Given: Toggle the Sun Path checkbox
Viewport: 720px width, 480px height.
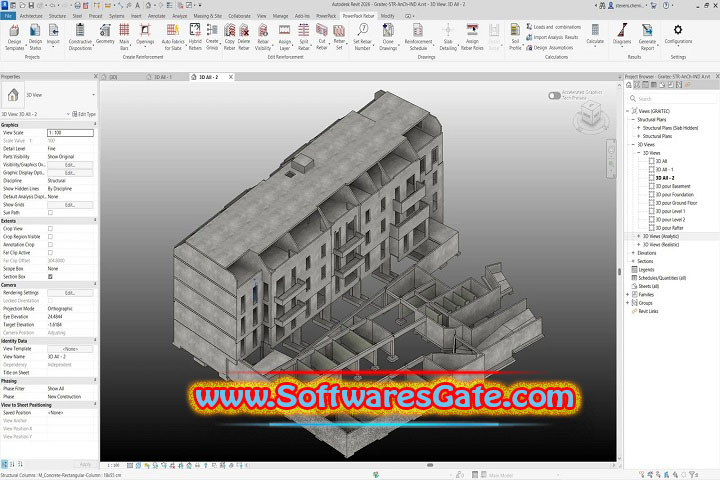Looking at the screenshot, I should pos(51,213).
